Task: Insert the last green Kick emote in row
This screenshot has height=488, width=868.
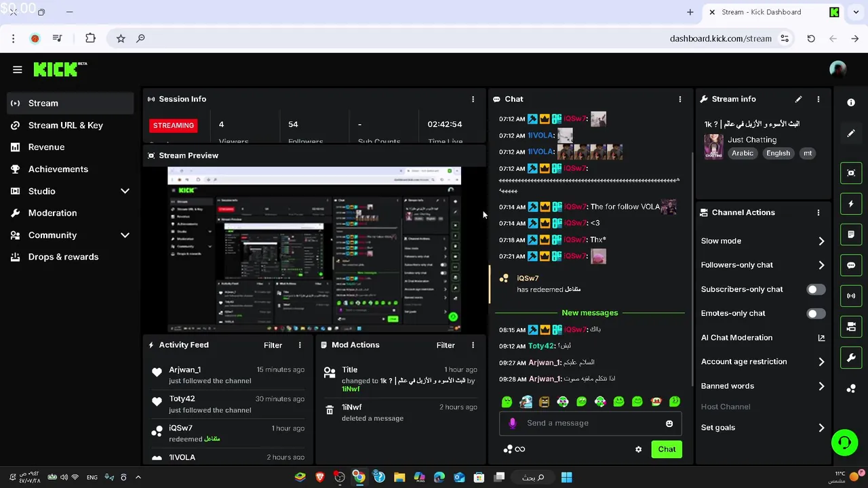Action: (x=674, y=402)
